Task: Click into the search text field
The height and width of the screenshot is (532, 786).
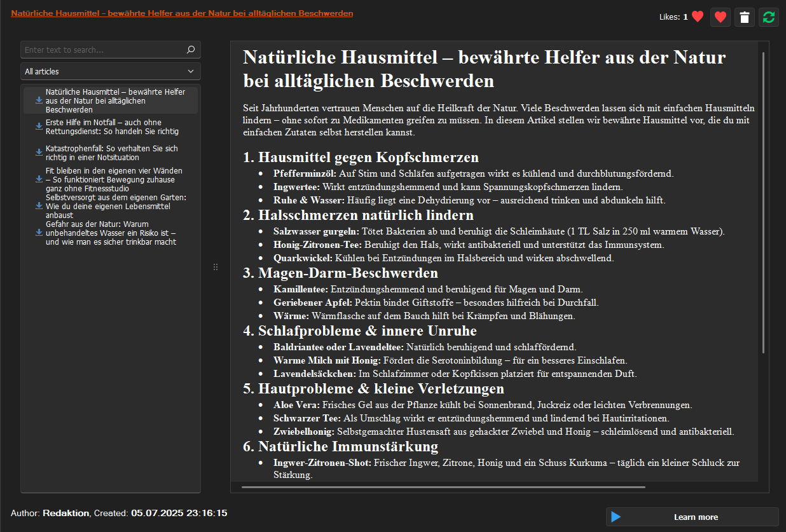Action: (x=102, y=50)
